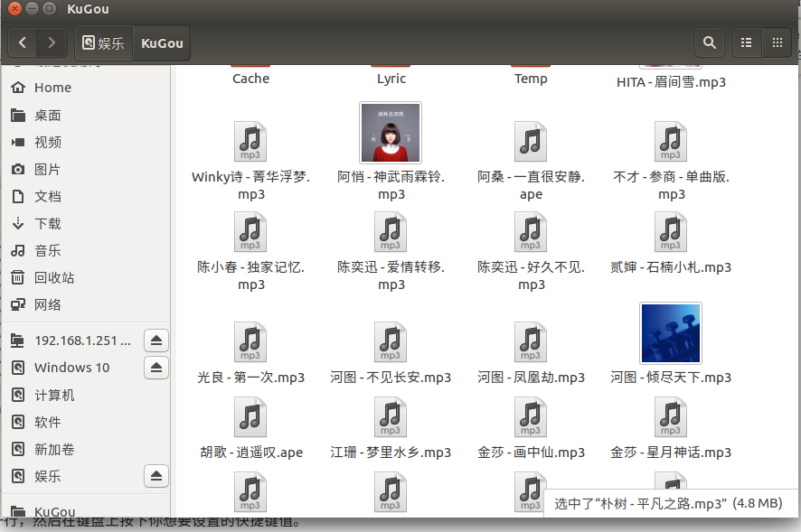Open 文档 in the sidebar
Image resolution: width=801 pixels, height=532 pixels.
[x=85, y=197]
